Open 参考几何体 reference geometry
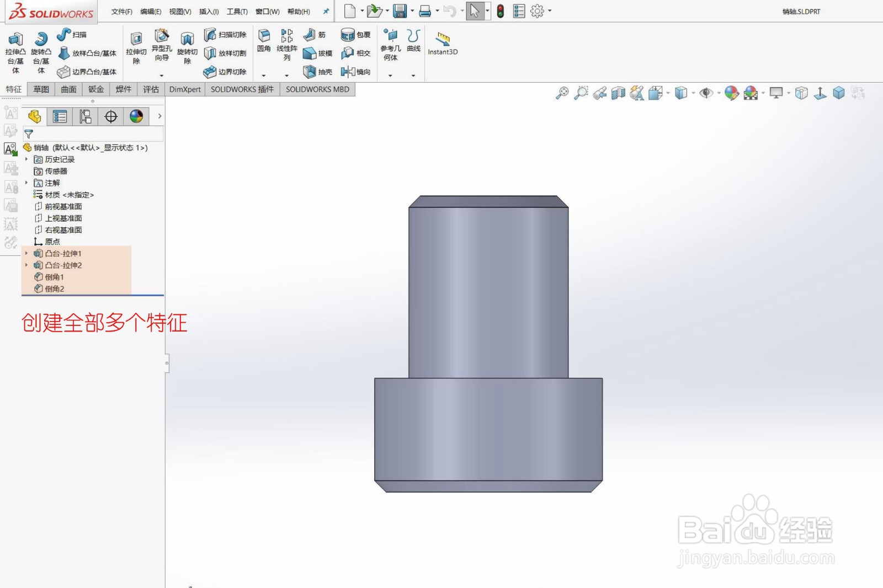Viewport: 883px width, 588px height. [x=390, y=45]
